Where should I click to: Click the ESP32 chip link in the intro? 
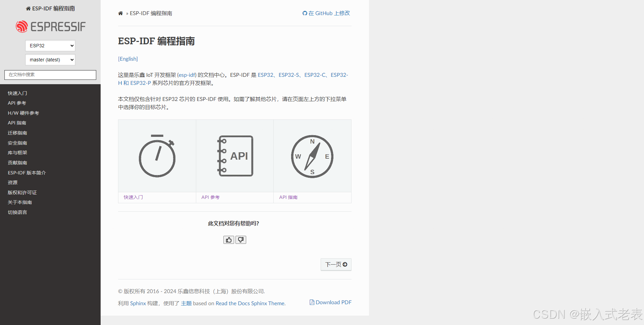(x=265, y=75)
